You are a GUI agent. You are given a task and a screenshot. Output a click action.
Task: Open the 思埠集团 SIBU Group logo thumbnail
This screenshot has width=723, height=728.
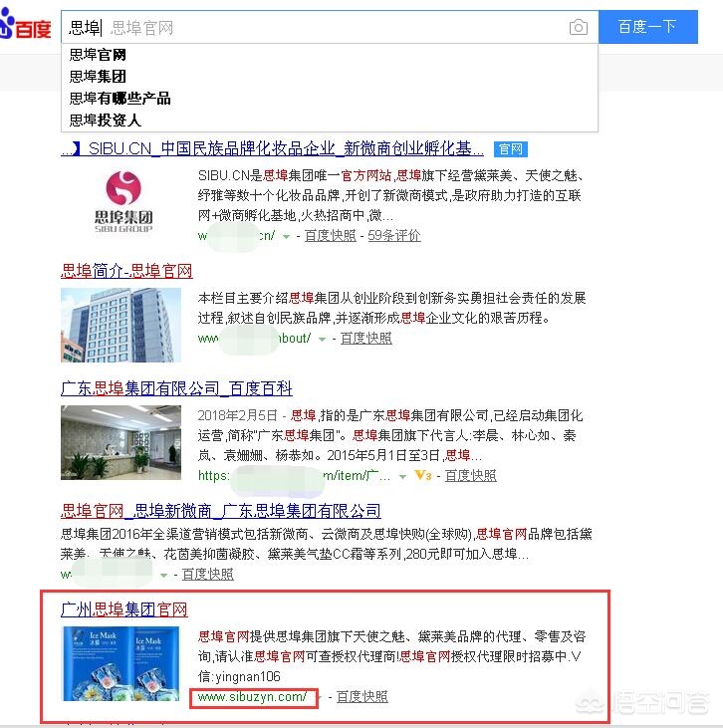[123, 201]
